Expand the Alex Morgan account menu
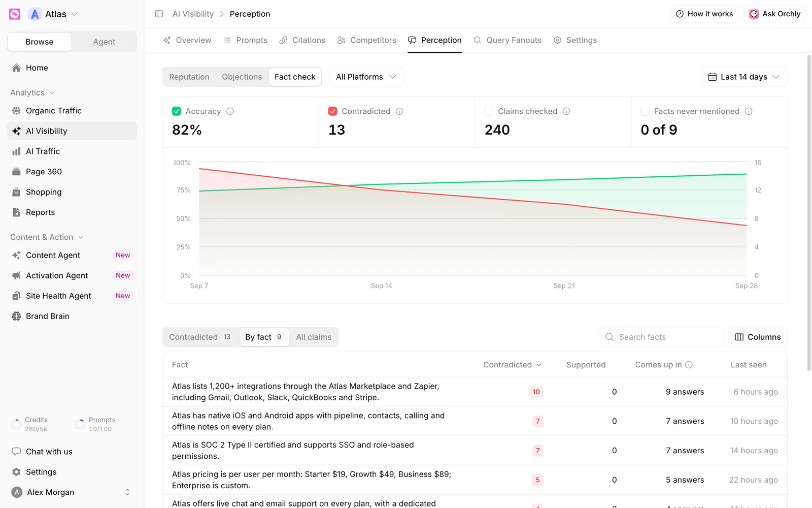 click(72, 492)
